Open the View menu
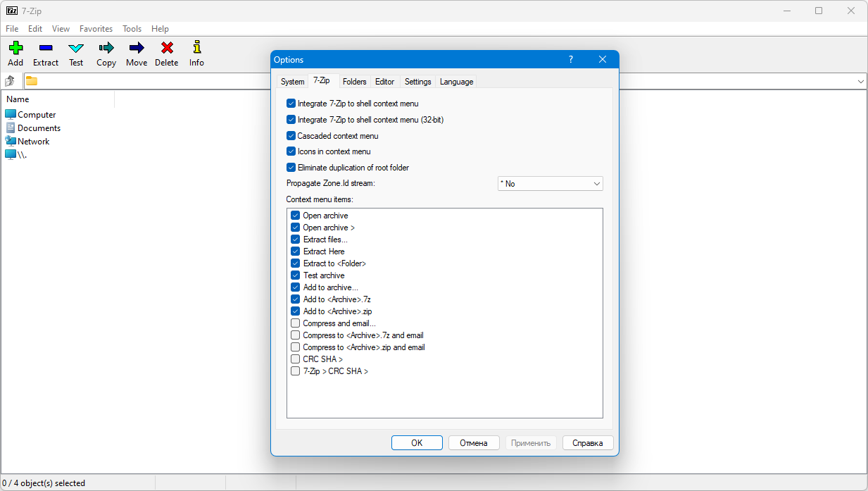 pos(61,29)
